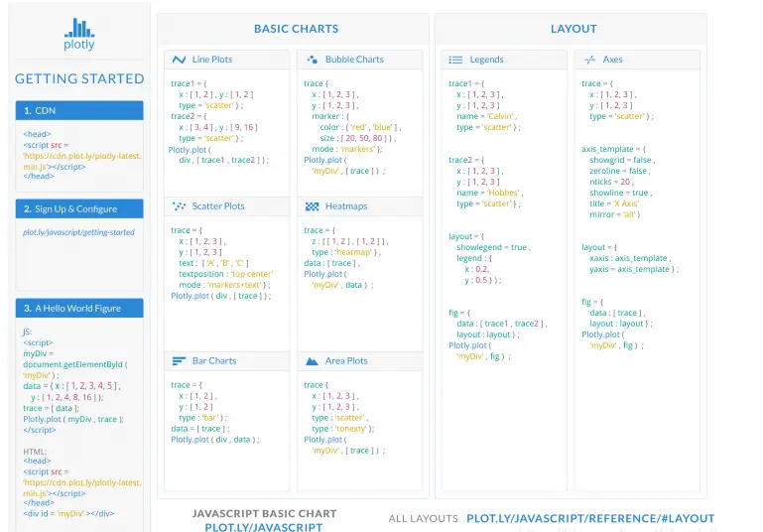Click the line 'Plotly.plot ( myDiv, trace );'
Image resolution: width=763 pixels, height=532 pixels.
click(73, 419)
